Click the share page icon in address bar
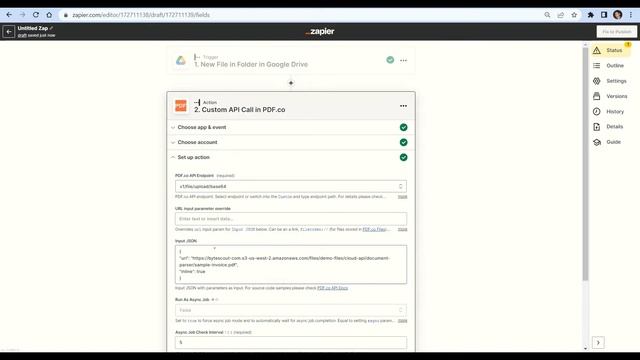Screen dimensions: 640x360 [561, 15]
